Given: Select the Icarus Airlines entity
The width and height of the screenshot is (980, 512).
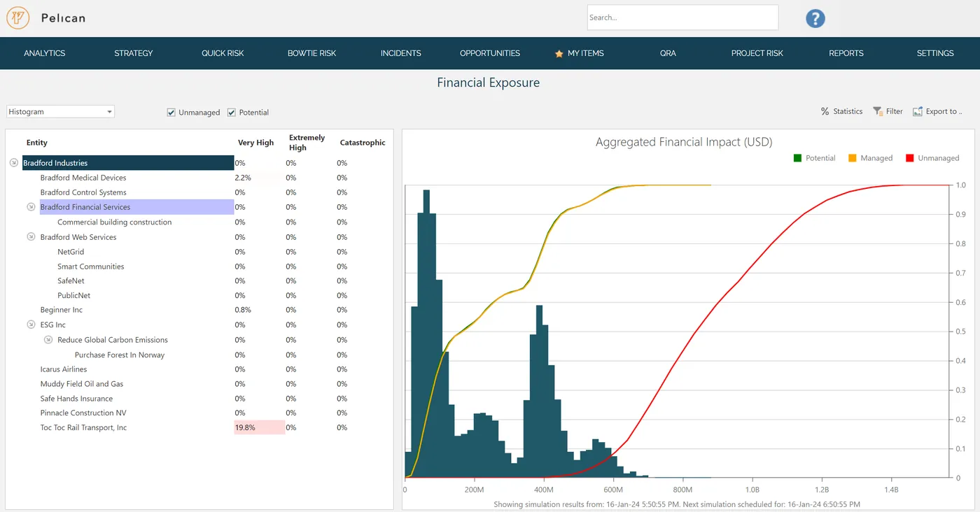Looking at the screenshot, I should (64, 369).
